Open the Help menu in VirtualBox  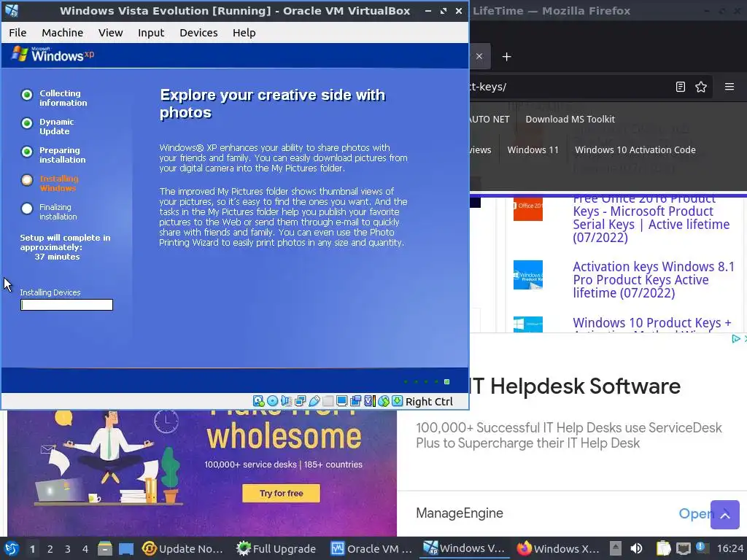coord(244,32)
